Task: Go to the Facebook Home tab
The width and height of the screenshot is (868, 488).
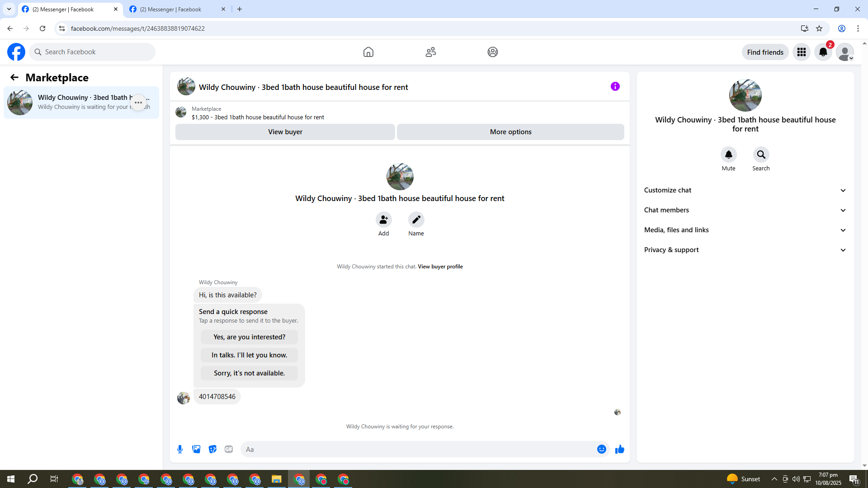Action: pyautogui.click(x=368, y=52)
